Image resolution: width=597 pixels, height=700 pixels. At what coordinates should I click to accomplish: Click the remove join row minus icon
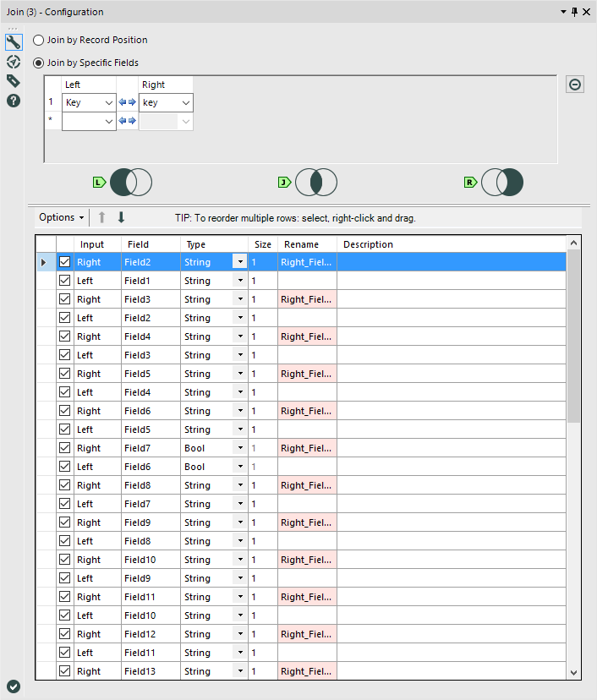pyautogui.click(x=575, y=85)
